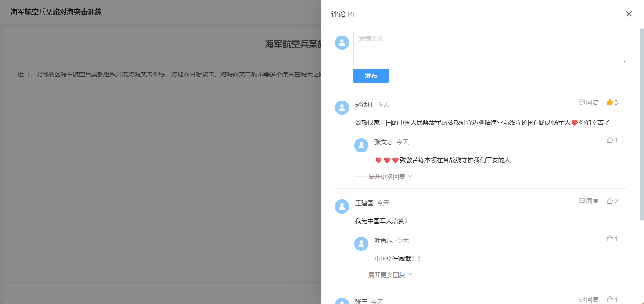The image size is (644, 304).
Task: Close the comments panel
Action: 629,14
